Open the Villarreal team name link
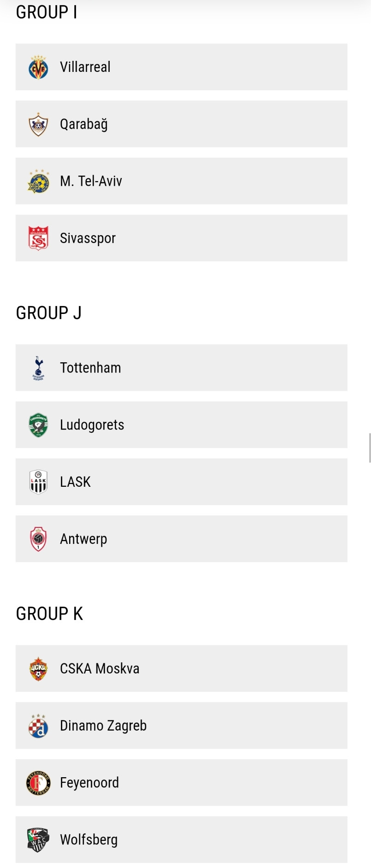Screen dimensions: 371x868 (x=85, y=67)
